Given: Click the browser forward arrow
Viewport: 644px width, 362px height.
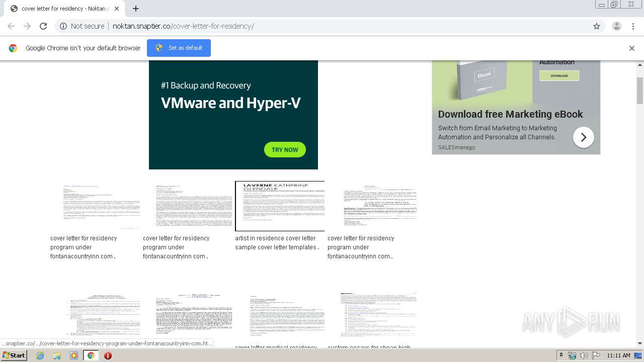Looking at the screenshot, I should tap(27, 26).
